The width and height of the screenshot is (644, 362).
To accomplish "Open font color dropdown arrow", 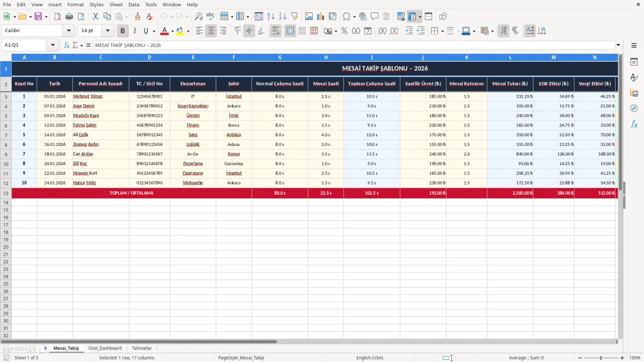I will tap(172, 31).
